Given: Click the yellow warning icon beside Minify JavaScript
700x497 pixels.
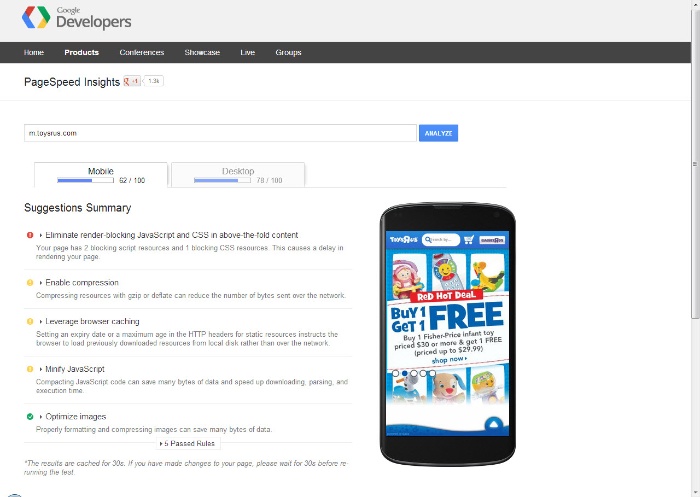Looking at the screenshot, I should (x=30, y=369).
